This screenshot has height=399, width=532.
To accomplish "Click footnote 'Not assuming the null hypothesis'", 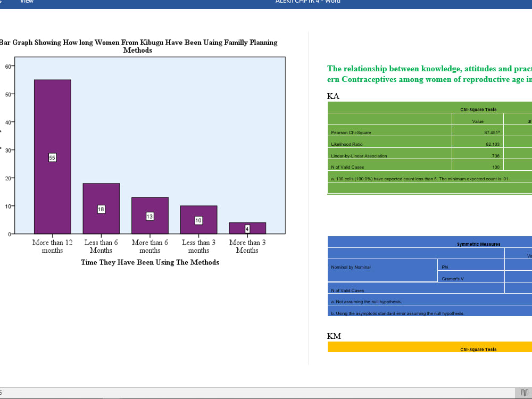I will [x=367, y=302].
